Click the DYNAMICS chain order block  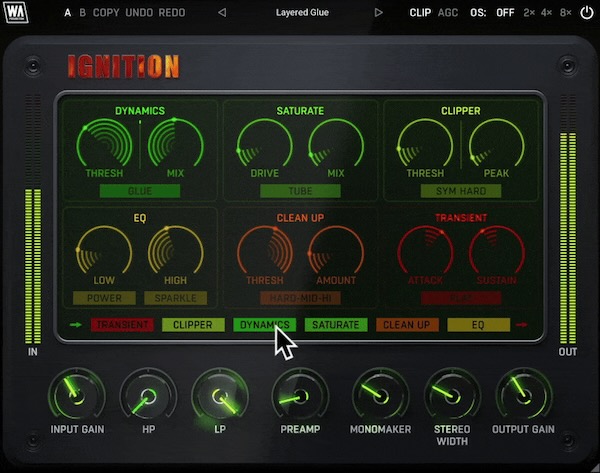(265, 325)
